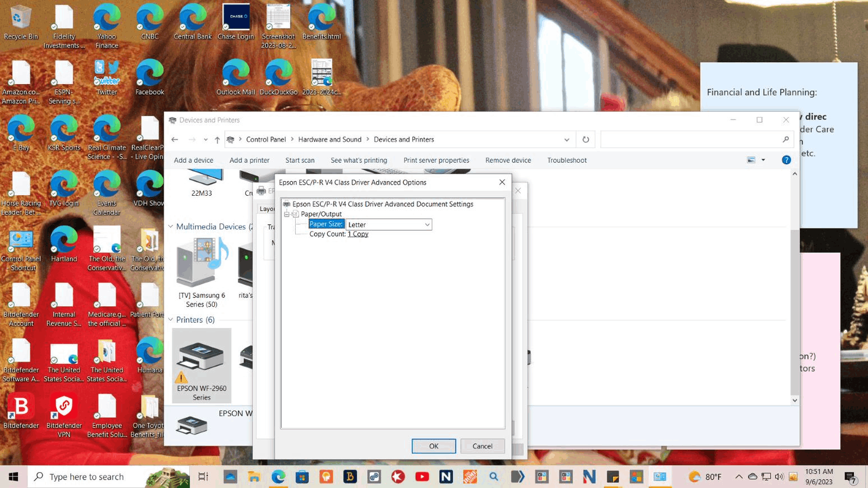Open Print server properties
This screenshot has height=488, width=868.
coord(436,160)
